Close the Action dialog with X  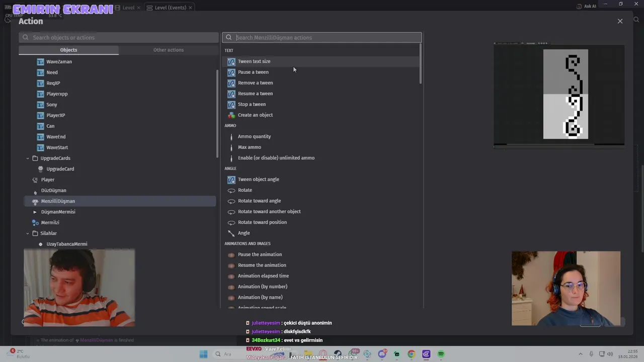(620, 21)
